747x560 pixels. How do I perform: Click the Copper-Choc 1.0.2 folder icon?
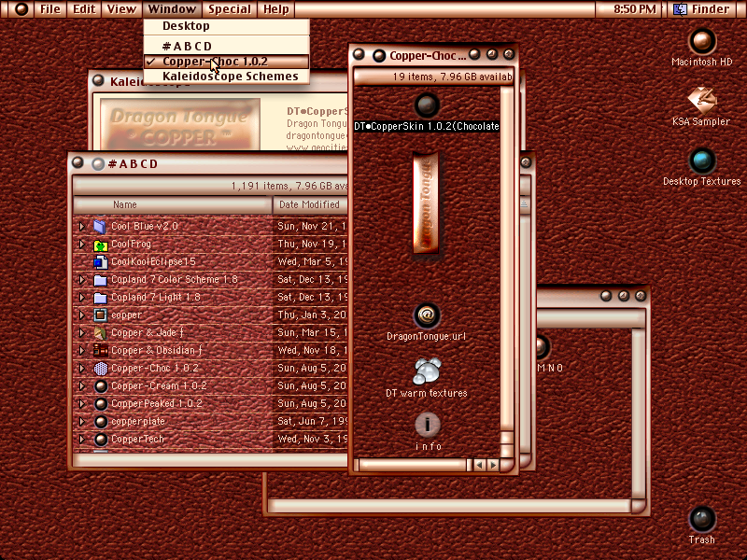100,369
